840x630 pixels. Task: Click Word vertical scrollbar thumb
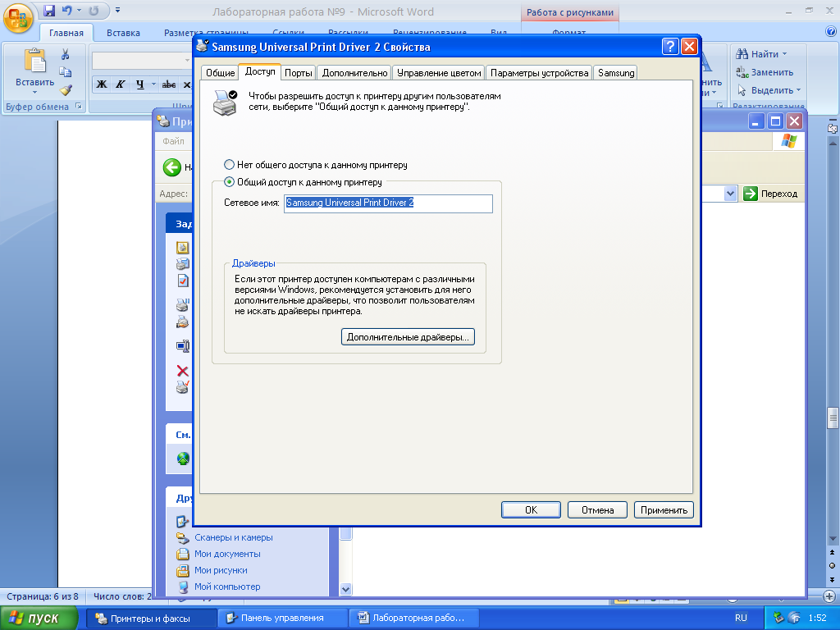click(x=833, y=418)
